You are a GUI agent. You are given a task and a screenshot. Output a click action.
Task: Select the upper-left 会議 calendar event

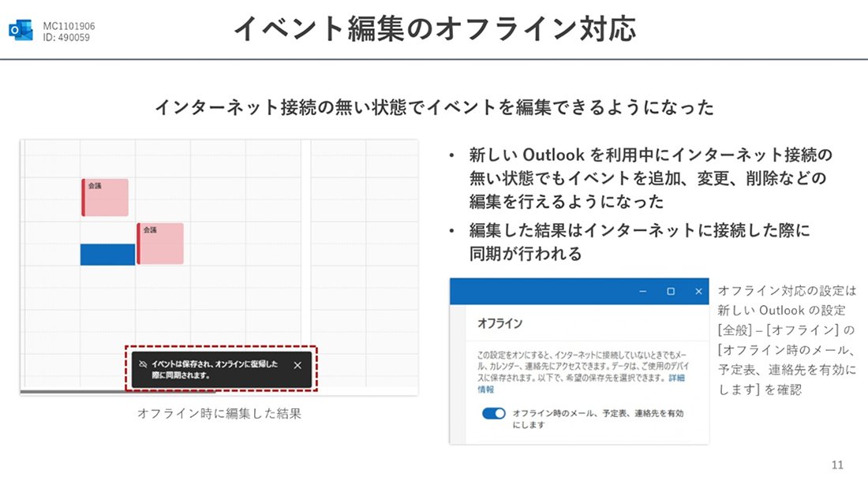pyautogui.click(x=105, y=197)
